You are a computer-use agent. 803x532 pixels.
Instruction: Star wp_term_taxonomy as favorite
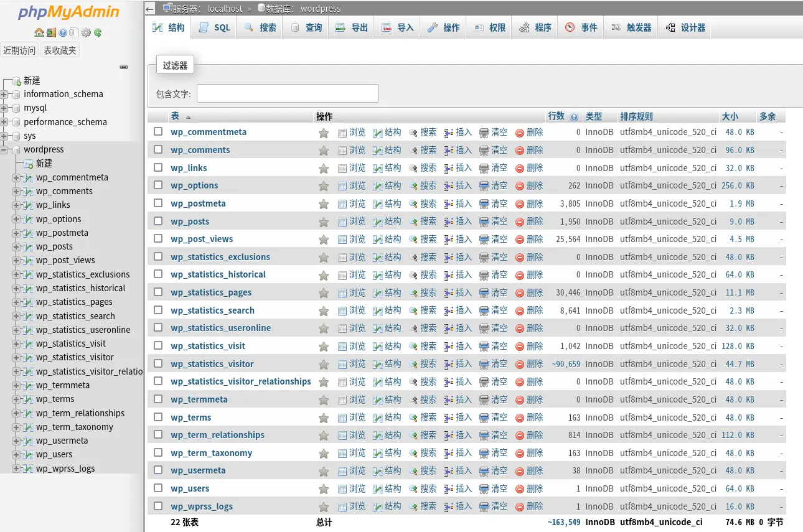tap(324, 453)
